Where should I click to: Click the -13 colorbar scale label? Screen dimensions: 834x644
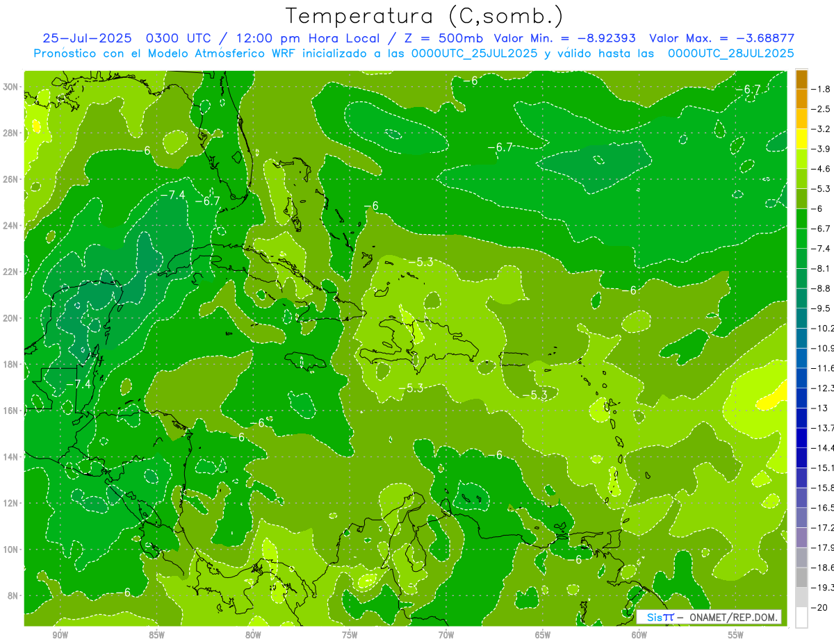(818, 408)
